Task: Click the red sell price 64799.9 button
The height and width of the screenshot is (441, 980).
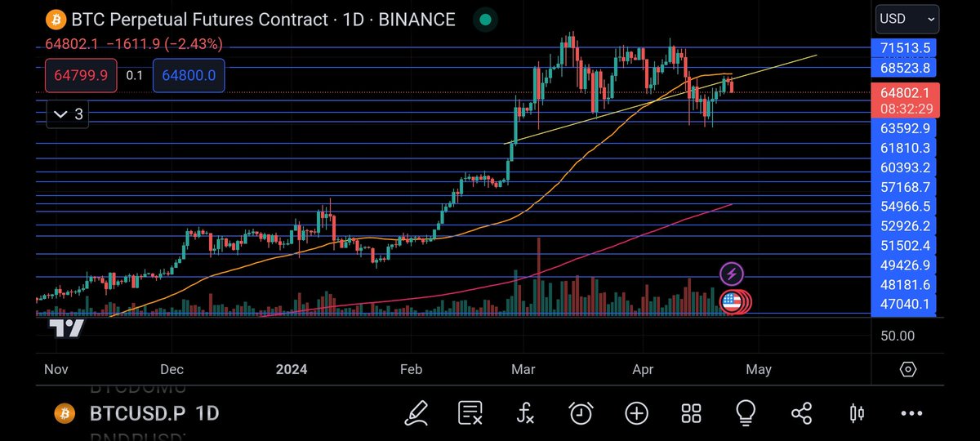Action: pyautogui.click(x=81, y=75)
